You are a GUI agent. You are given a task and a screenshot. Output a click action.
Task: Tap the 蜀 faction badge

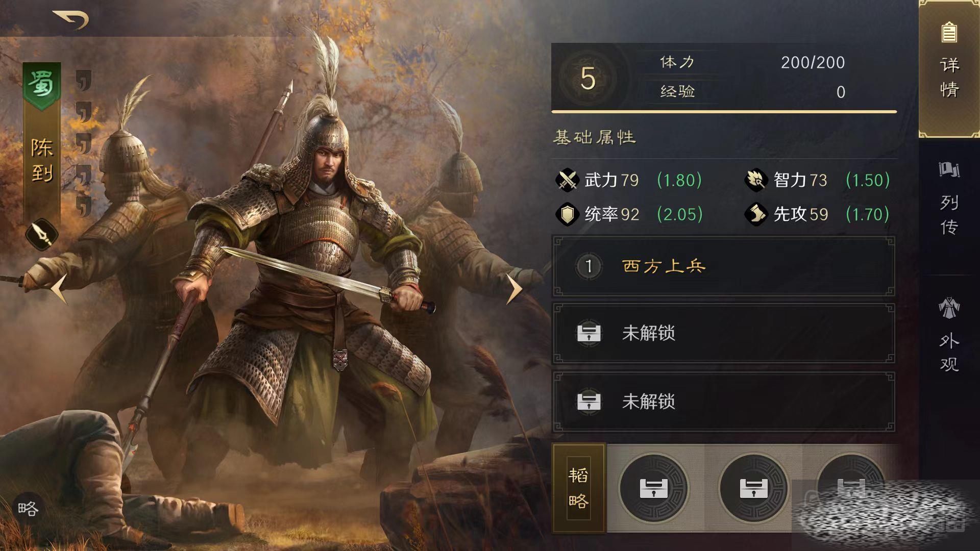point(42,86)
